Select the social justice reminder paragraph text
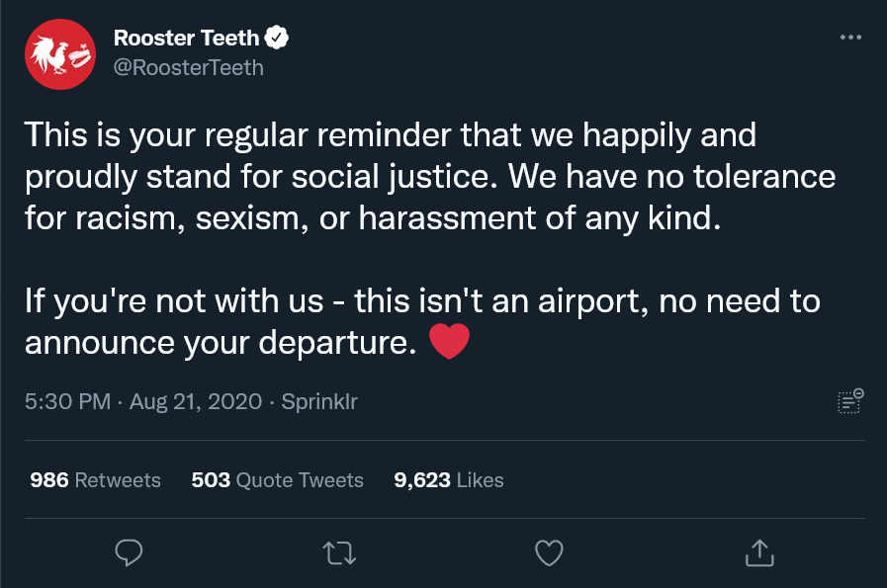The image size is (887, 588). point(430,176)
